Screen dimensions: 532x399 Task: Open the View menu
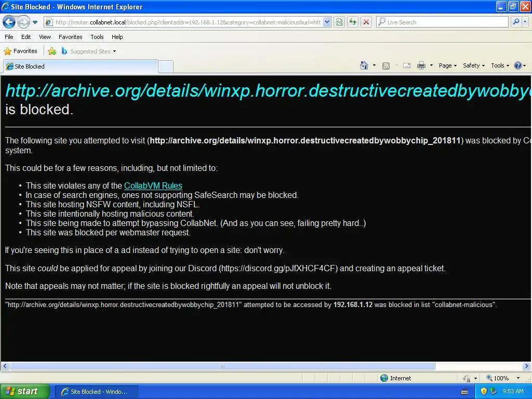tap(45, 37)
